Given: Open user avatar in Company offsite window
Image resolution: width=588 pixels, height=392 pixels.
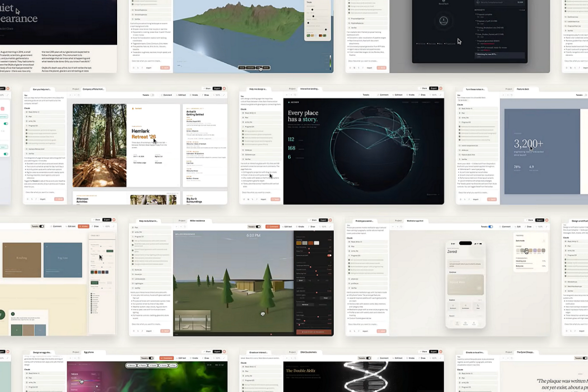Looking at the screenshot, I should 225,89.
